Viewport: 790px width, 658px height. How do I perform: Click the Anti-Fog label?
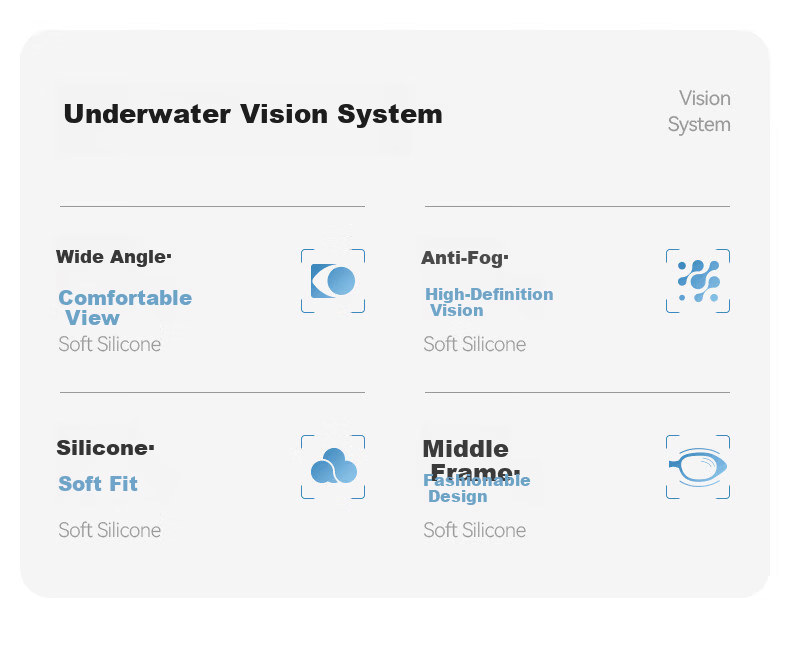point(465,258)
